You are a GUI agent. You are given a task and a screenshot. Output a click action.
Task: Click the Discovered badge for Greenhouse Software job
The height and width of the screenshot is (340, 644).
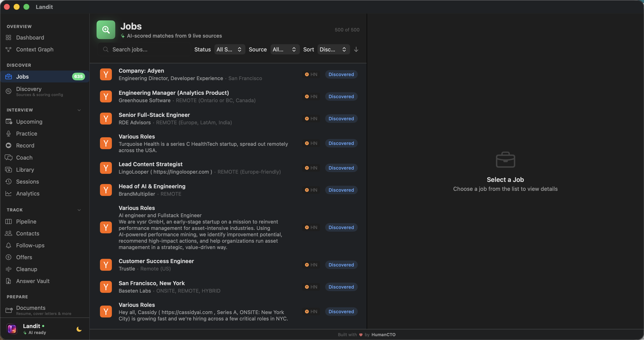pyautogui.click(x=341, y=96)
